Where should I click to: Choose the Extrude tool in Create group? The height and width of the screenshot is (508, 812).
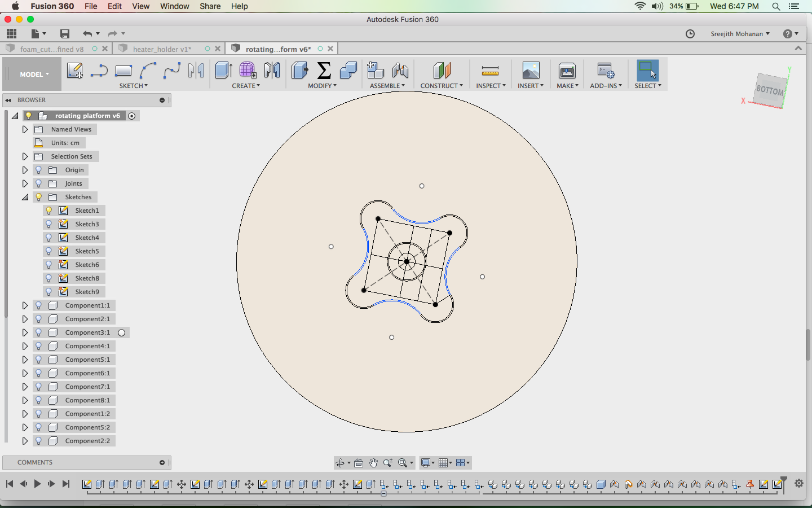tap(224, 71)
